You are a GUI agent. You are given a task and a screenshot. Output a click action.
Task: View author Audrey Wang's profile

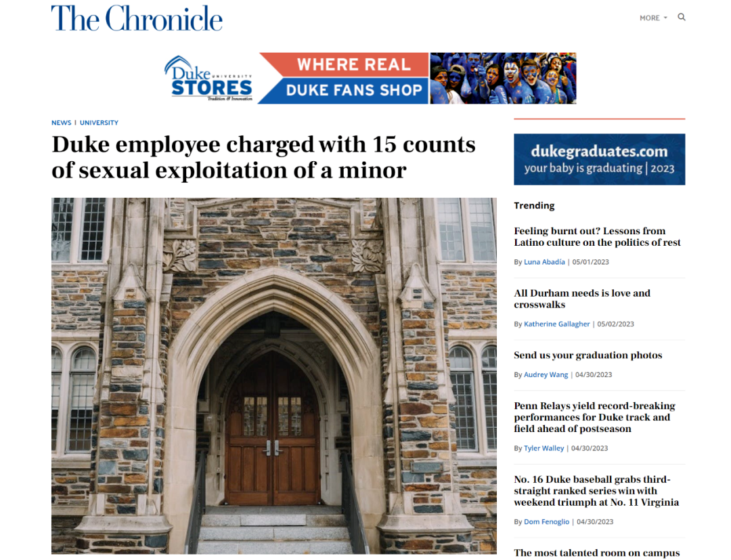click(546, 375)
